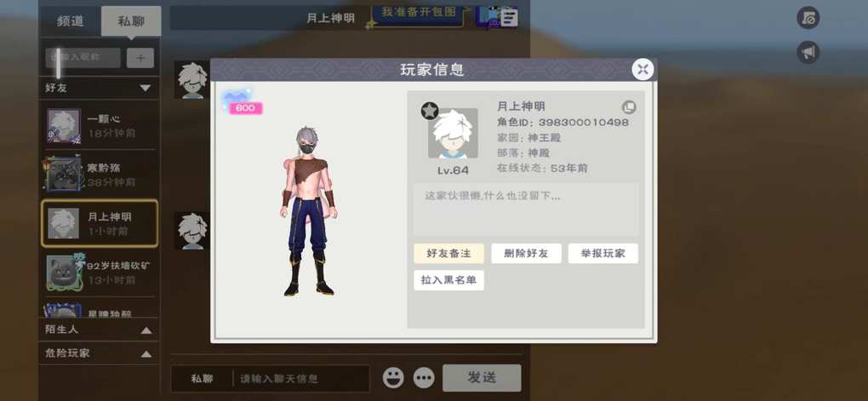
Task: Click the chat settings icon at top right
Action: pos(808,18)
